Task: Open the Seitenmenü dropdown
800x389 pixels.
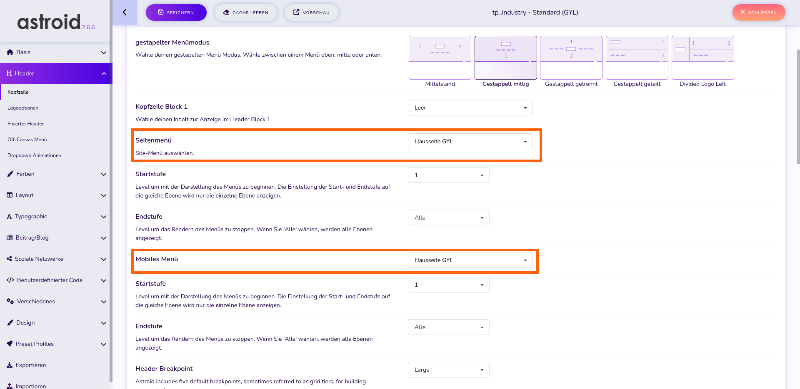Action: 470,141
